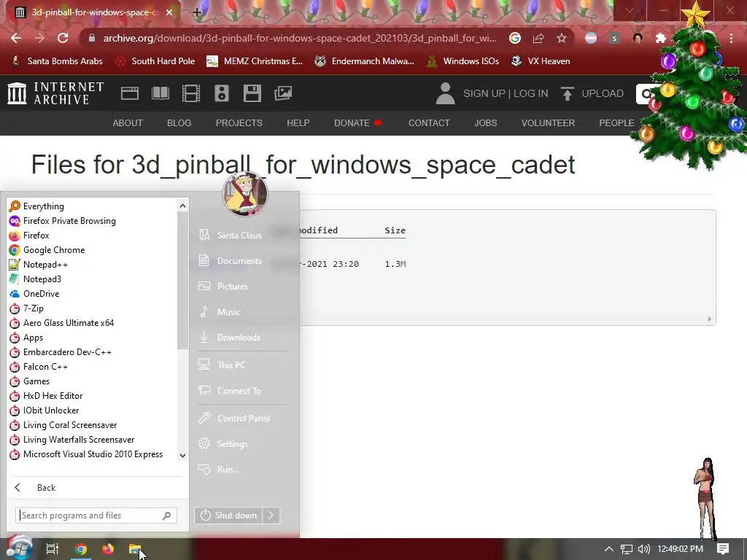This screenshot has width=747, height=560.
Task: Open Pictures in the start menu
Action: point(233,287)
